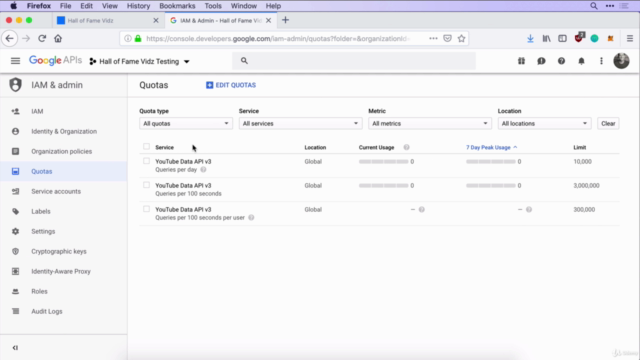Open Identity-Aware Proxy in sidebar
The height and width of the screenshot is (360, 640).
click(61, 271)
